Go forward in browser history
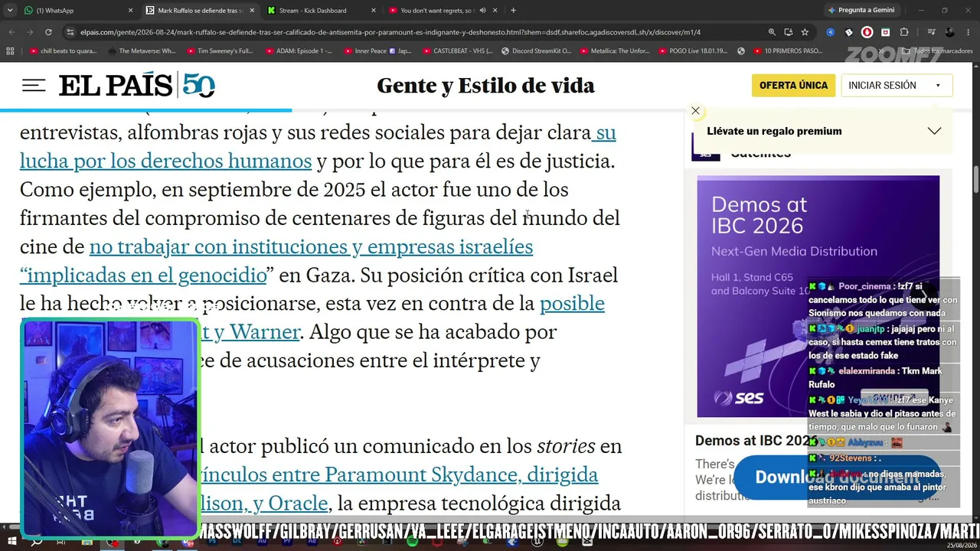This screenshot has width=980, height=551. [30, 32]
